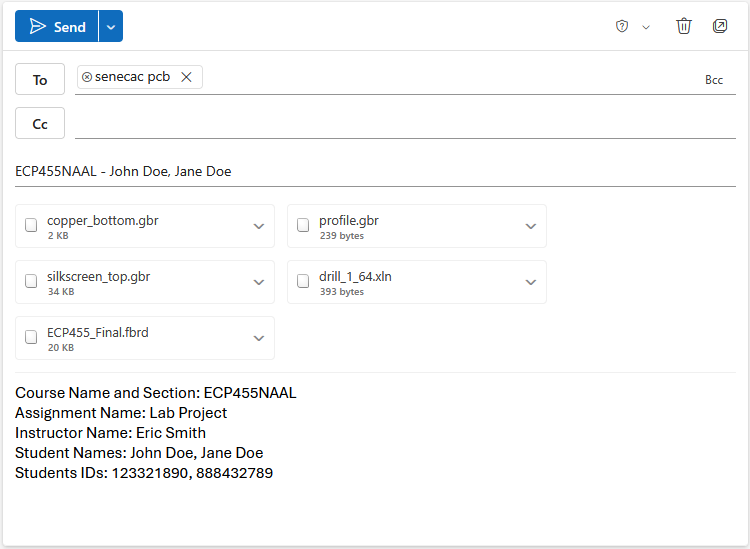750x549 pixels.
Task: Open drill_1_64.xln attachment dropdown
Action: [531, 282]
